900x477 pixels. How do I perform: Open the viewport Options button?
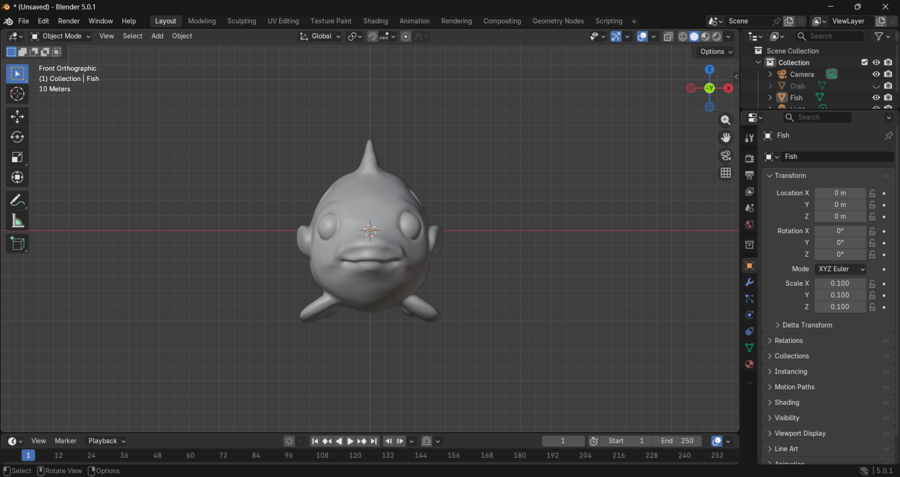click(x=716, y=52)
